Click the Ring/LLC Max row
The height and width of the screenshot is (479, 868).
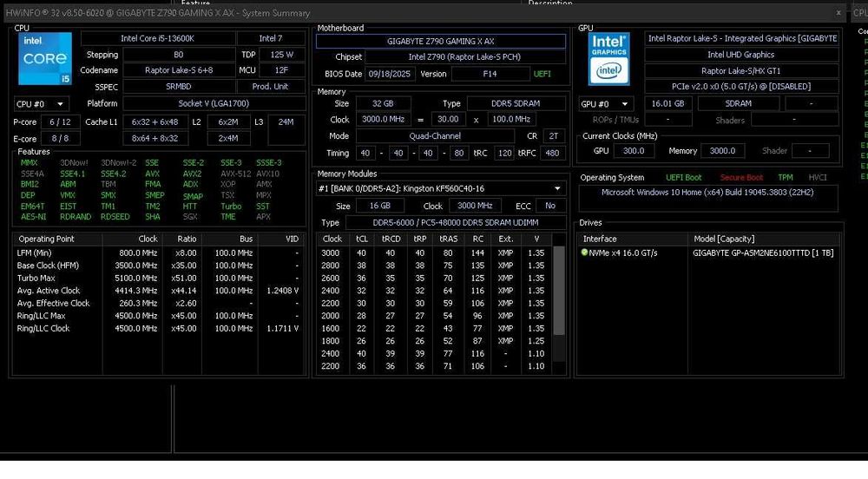[158, 315]
